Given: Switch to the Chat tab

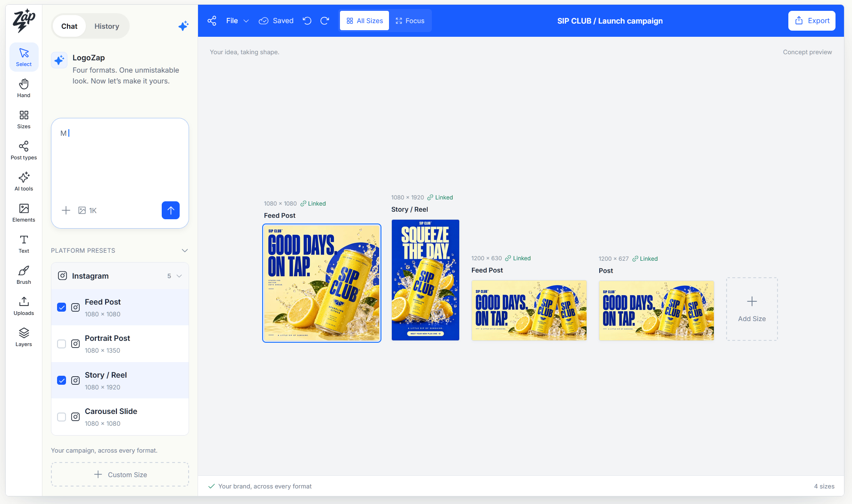Looking at the screenshot, I should tap(69, 26).
